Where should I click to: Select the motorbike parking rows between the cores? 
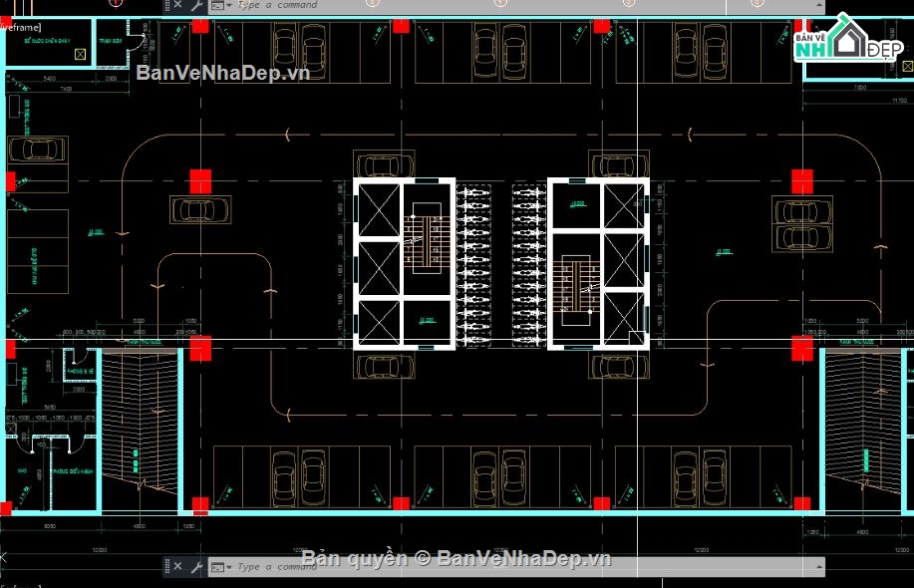(501, 264)
